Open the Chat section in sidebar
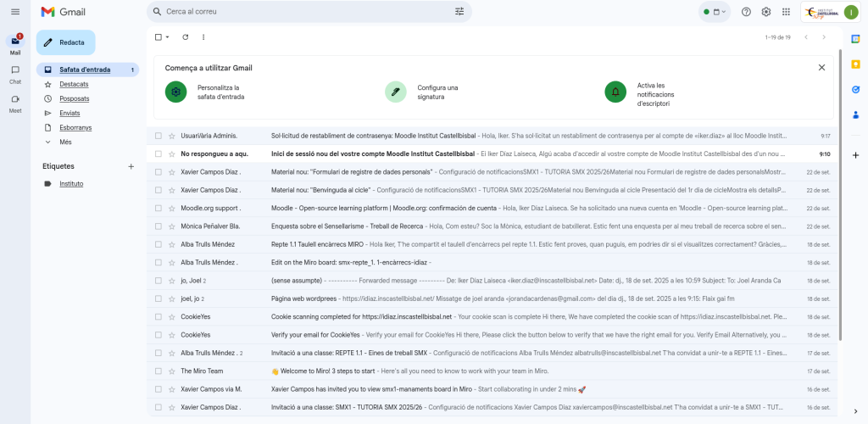Screen dimensions: 868x424 pos(15,73)
